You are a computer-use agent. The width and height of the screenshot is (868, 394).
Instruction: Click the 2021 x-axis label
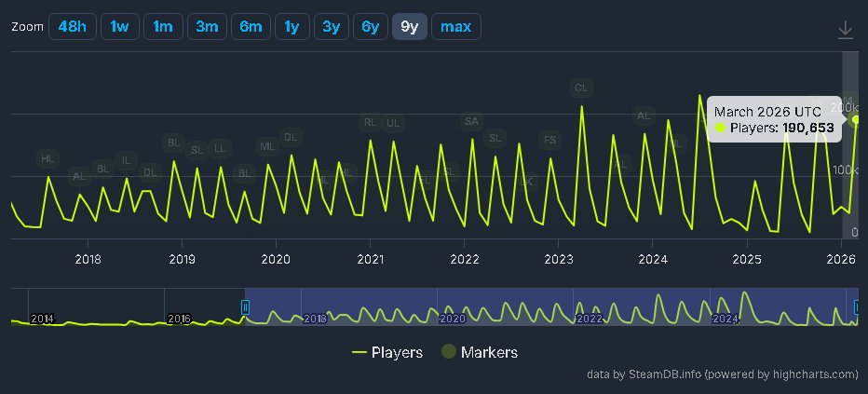point(370,259)
